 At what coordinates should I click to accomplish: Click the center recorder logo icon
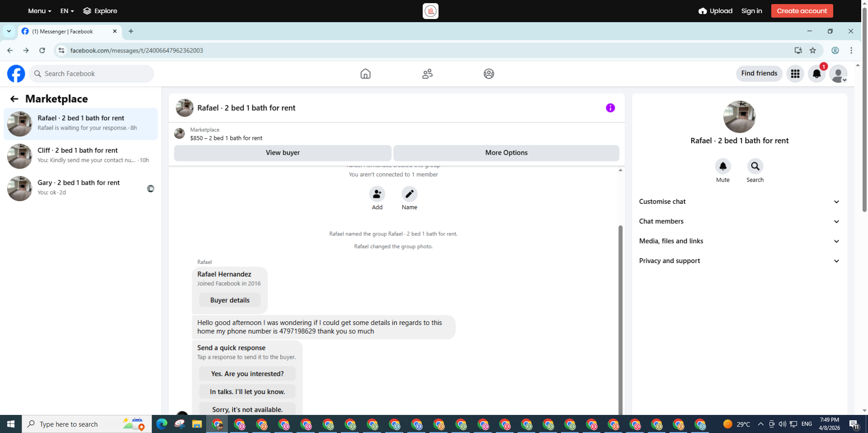430,11
